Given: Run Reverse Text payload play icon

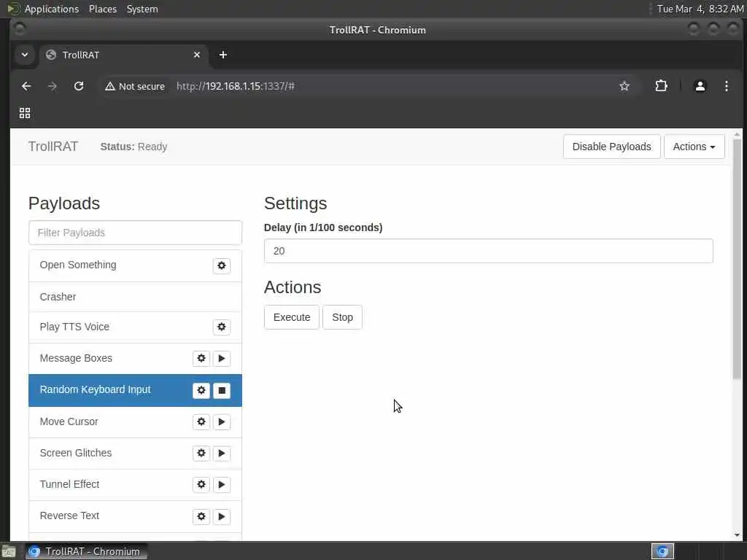Looking at the screenshot, I should pyautogui.click(x=222, y=517).
